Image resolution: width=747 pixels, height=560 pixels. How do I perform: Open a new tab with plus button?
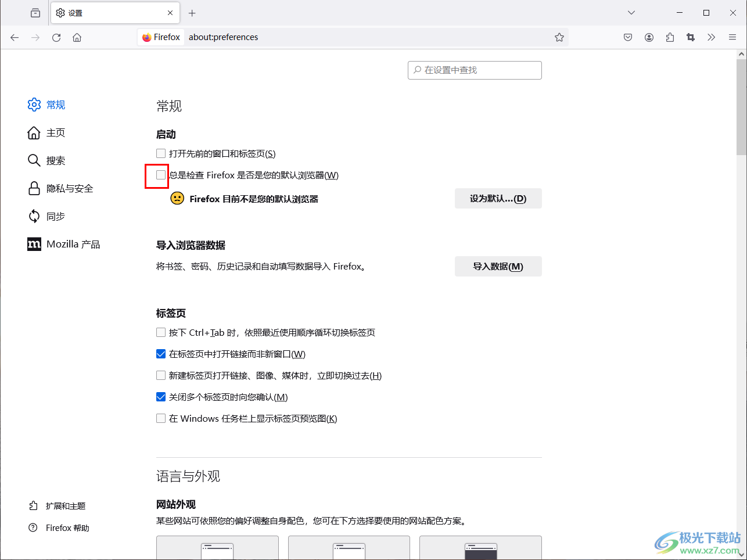pyautogui.click(x=192, y=13)
